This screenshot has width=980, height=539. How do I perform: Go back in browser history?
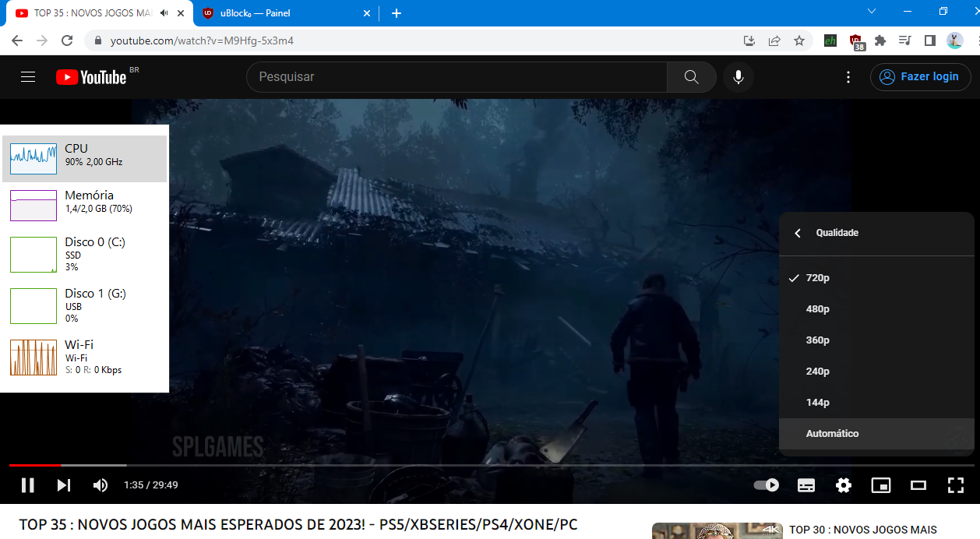pyautogui.click(x=17, y=41)
